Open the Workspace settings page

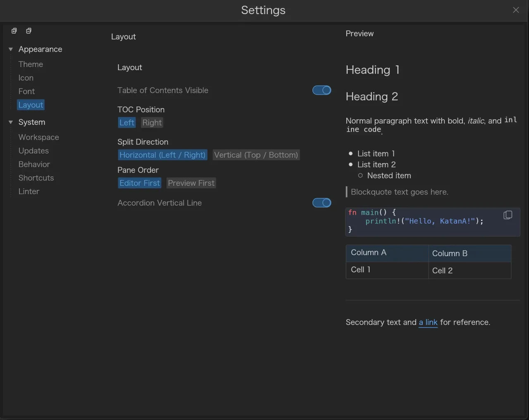pos(38,137)
